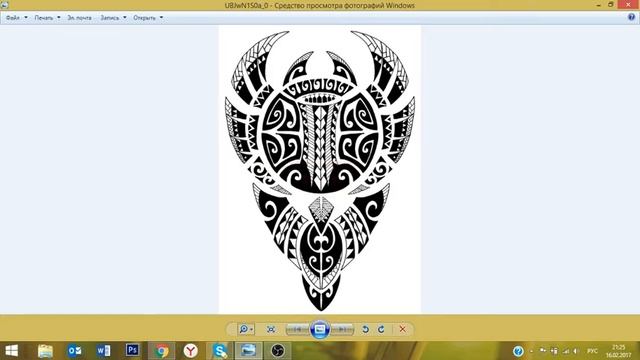Go to next photo
The image size is (640, 360).
click(x=342, y=329)
